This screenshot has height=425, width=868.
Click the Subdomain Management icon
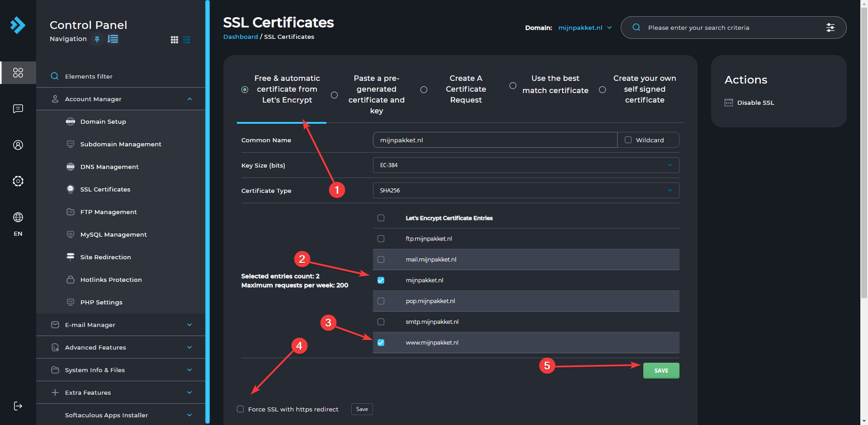(71, 144)
